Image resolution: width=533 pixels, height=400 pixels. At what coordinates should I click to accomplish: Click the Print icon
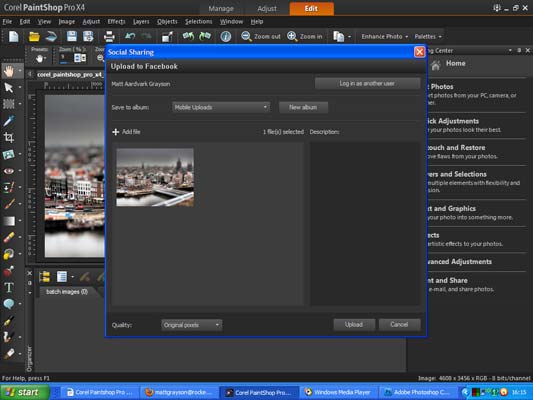pos(109,36)
